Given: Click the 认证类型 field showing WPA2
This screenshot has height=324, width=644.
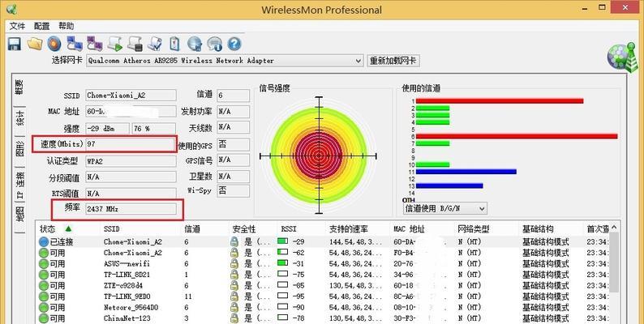Looking at the screenshot, I should (x=131, y=161).
